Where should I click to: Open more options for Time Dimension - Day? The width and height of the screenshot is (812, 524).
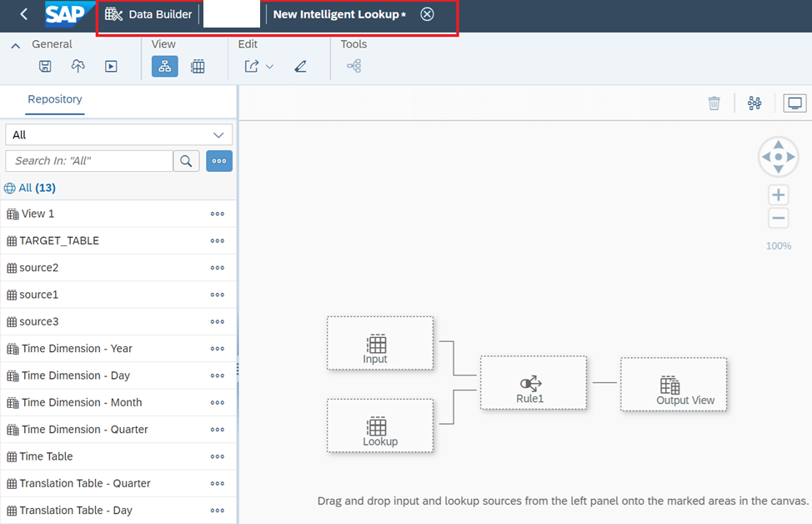(218, 375)
